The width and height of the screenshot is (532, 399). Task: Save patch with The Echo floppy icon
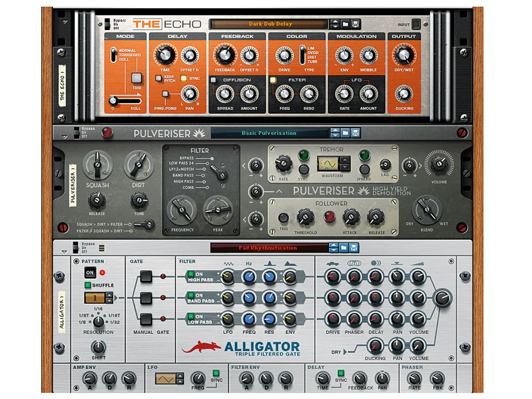point(356,24)
